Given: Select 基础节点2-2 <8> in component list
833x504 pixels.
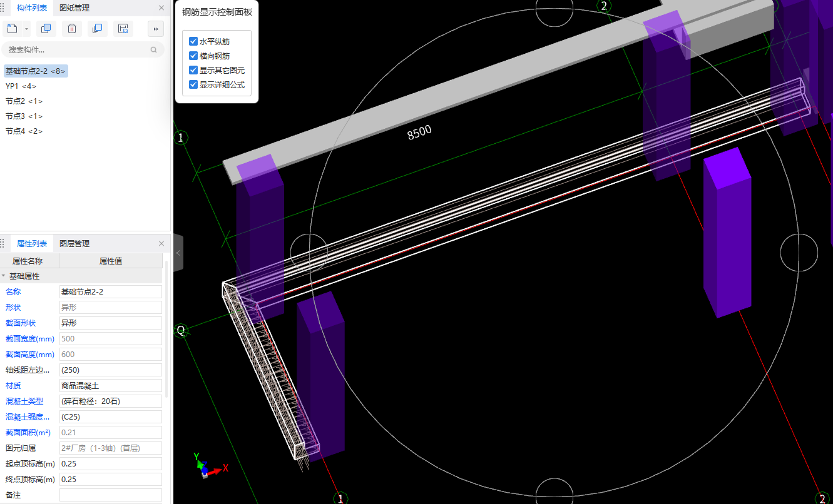Looking at the screenshot, I should click(x=36, y=71).
